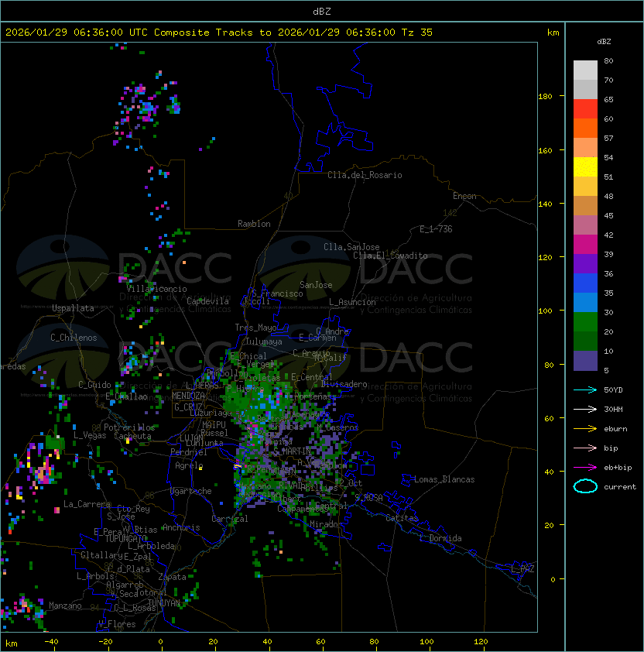Click the V_Flores place label
This screenshot has width=644, height=652.
click(x=117, y=624)
